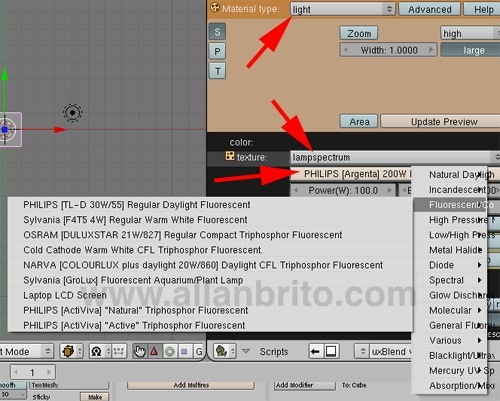Toggle move object centers only icon
The image size is (500, 401).
point(118,351)
